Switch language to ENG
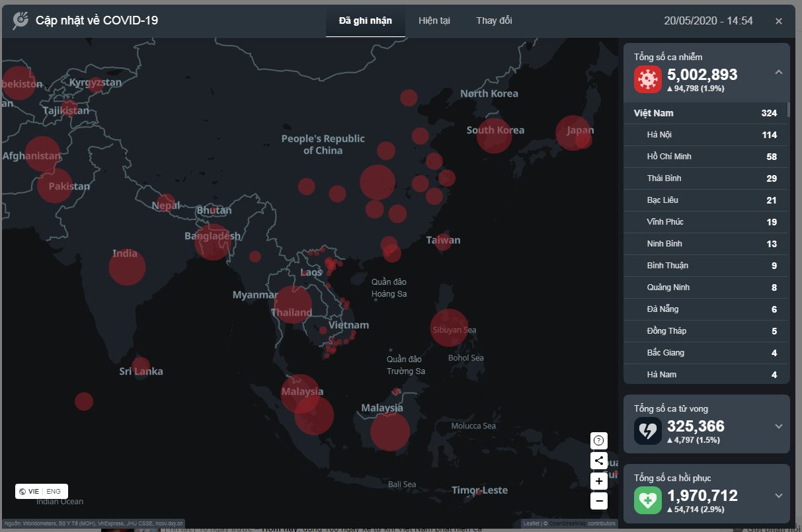 (54, 492)
